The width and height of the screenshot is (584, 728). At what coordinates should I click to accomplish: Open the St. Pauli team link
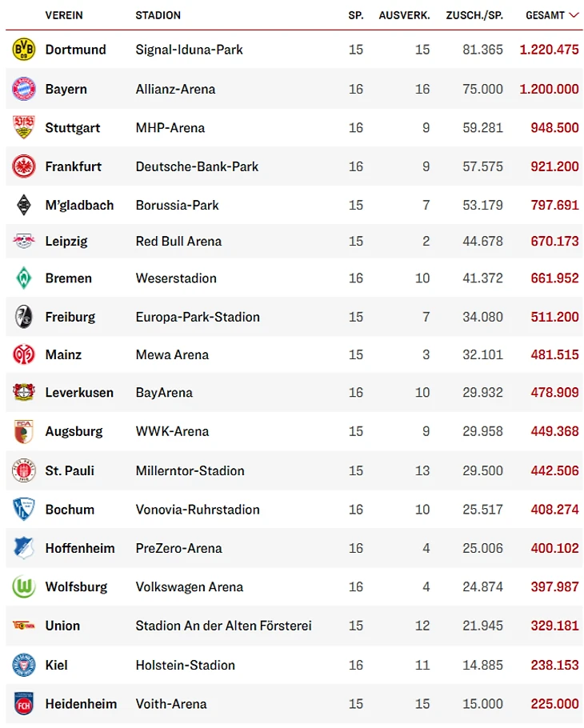[x=70, y=470]
